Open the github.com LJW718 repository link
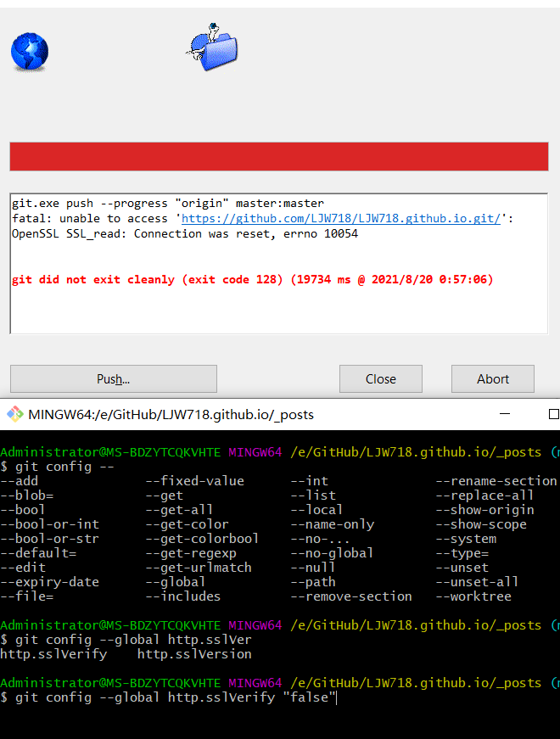The width and height of the screenshot is (560, 739). (341, 219)
